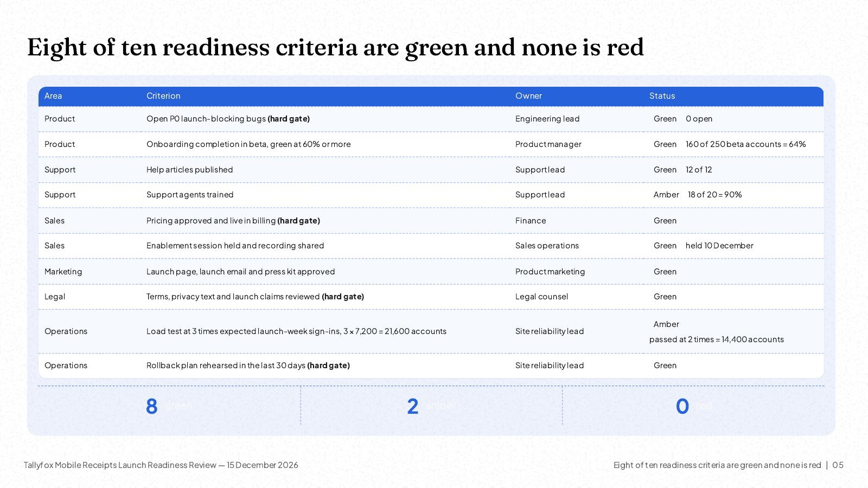Click the page number '05' in footer
The height and width of the screenshot is (488, 868).
click(838, 465)
